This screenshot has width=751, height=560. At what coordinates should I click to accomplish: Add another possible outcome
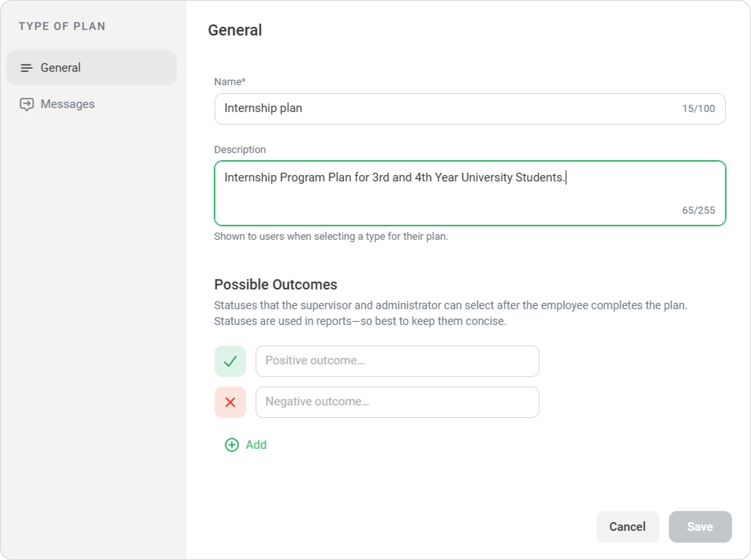coord(246,445)
